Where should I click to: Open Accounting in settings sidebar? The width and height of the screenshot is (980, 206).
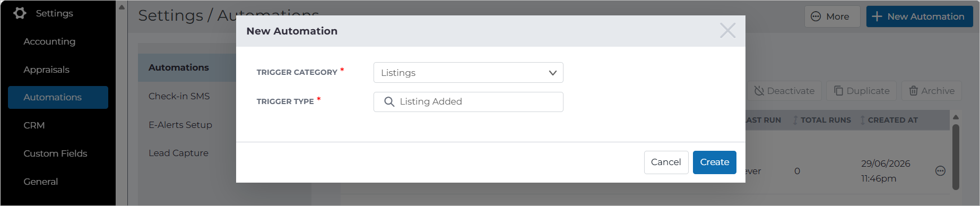49,41
